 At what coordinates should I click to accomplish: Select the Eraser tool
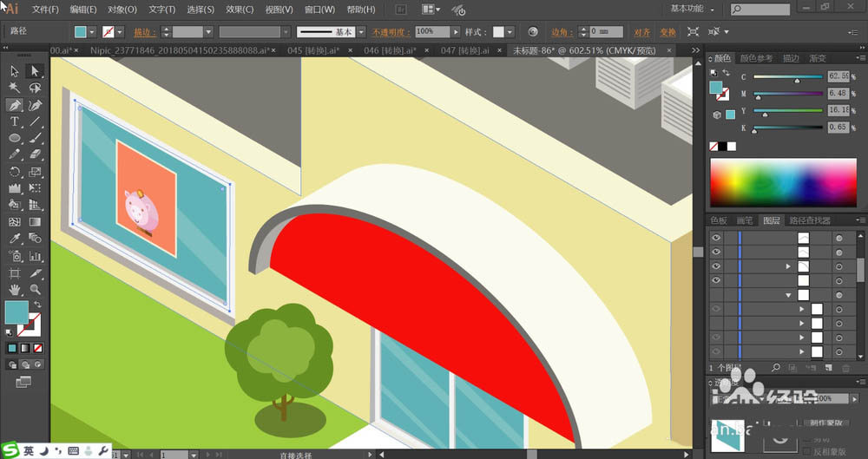(x=35, y=154)
